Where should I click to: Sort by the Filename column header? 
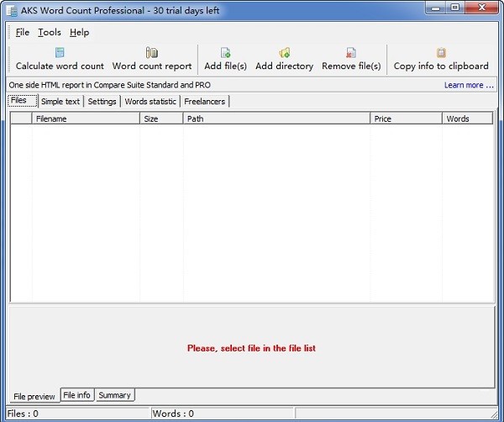tap(86, 119)
